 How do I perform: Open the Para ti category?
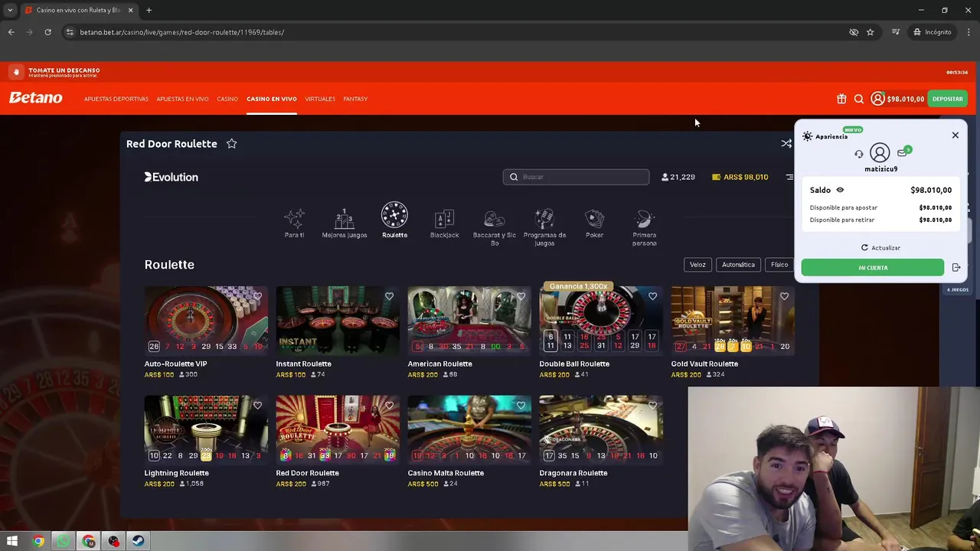tap(294, 223)
